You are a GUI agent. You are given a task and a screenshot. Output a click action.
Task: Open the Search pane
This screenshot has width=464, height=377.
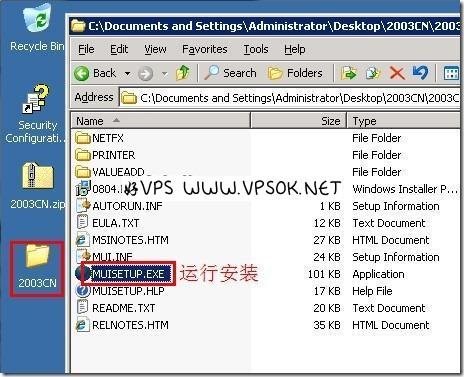pos(230,73)
